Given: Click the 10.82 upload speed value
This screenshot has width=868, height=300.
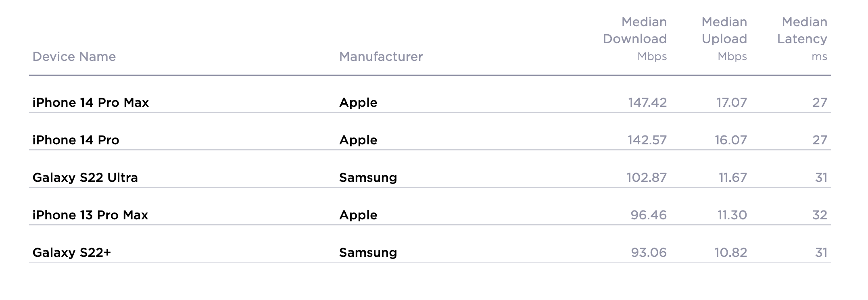Looking at the screenshot, I should pos(731,252).
